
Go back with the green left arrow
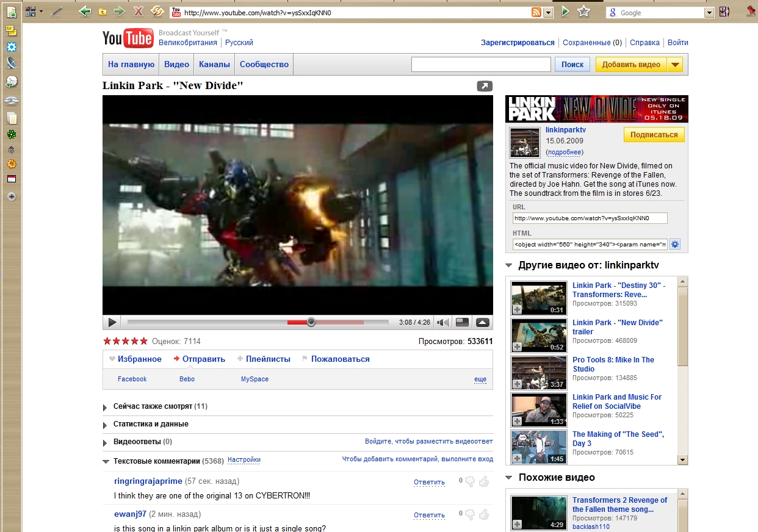pos(85,12)
